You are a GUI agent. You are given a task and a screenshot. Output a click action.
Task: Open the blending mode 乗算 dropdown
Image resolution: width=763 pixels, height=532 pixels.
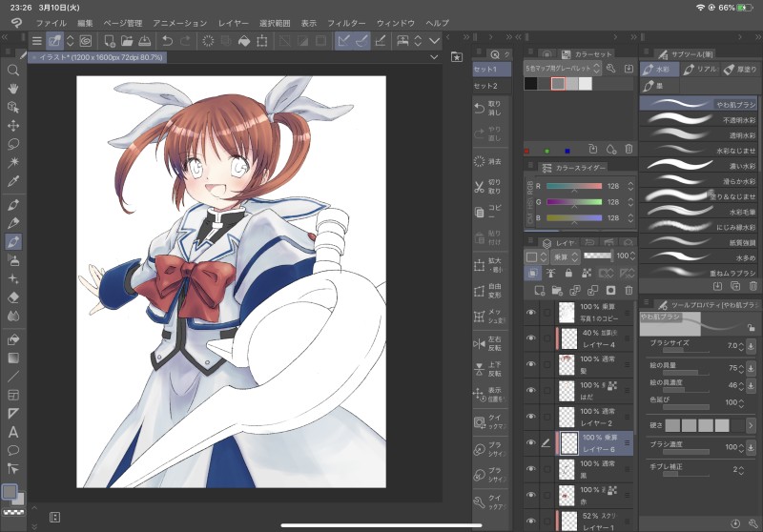566,256
